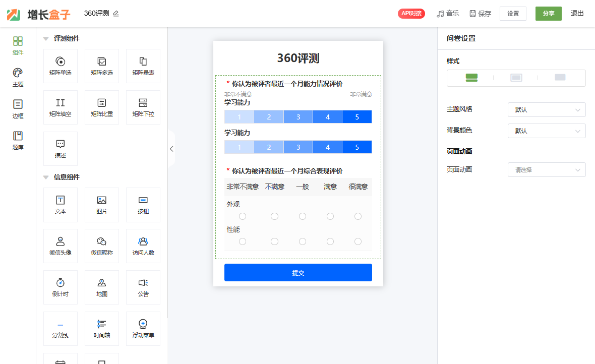Screen dimensions: 595x364
Task: Select 很满意 radio for 性能
Action: [x=358, y=241]
